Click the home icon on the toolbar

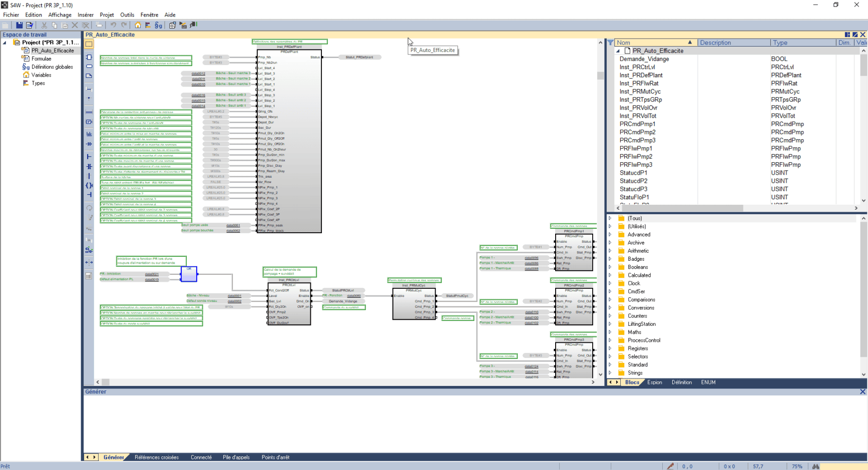click(138, 25)
